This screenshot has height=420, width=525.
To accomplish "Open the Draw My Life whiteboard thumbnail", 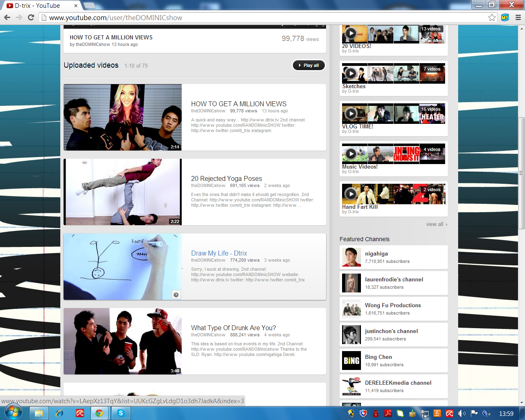I will coord(123,267).
